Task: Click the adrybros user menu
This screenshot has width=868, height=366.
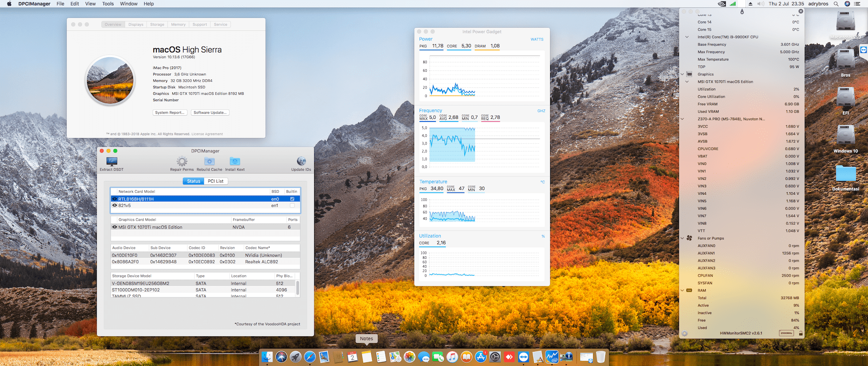Action: click(x=818, y=4)
